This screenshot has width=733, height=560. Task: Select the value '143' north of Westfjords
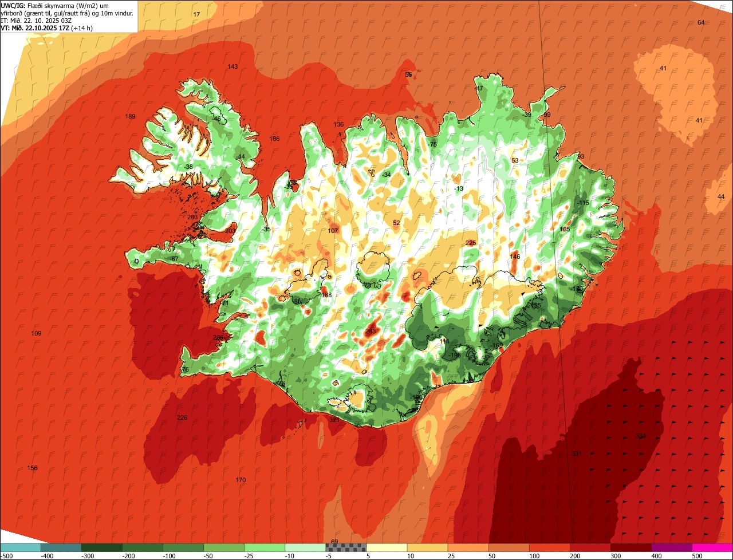pos(232,67)
